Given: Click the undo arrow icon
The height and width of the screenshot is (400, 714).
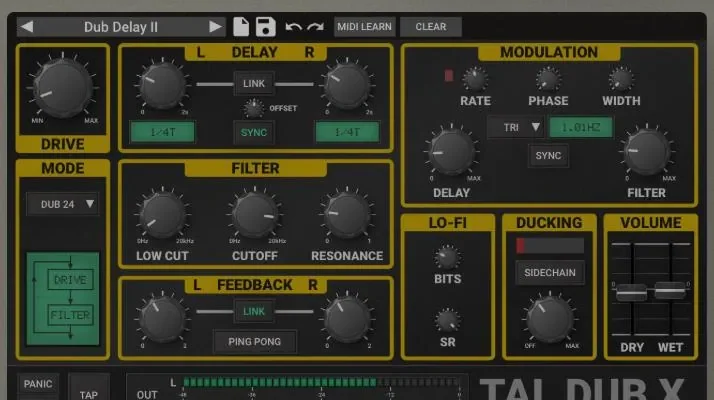Looking at the screenshot, I should click(293, 27).
